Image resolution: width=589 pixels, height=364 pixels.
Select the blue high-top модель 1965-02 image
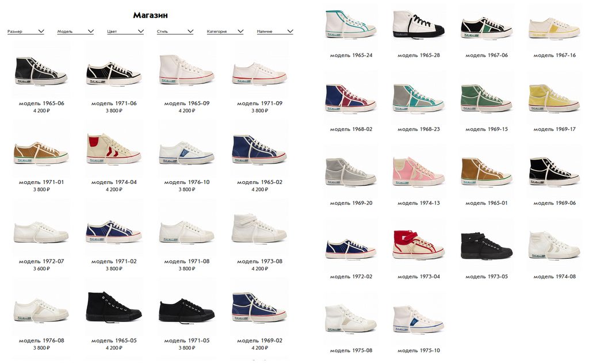259,149
